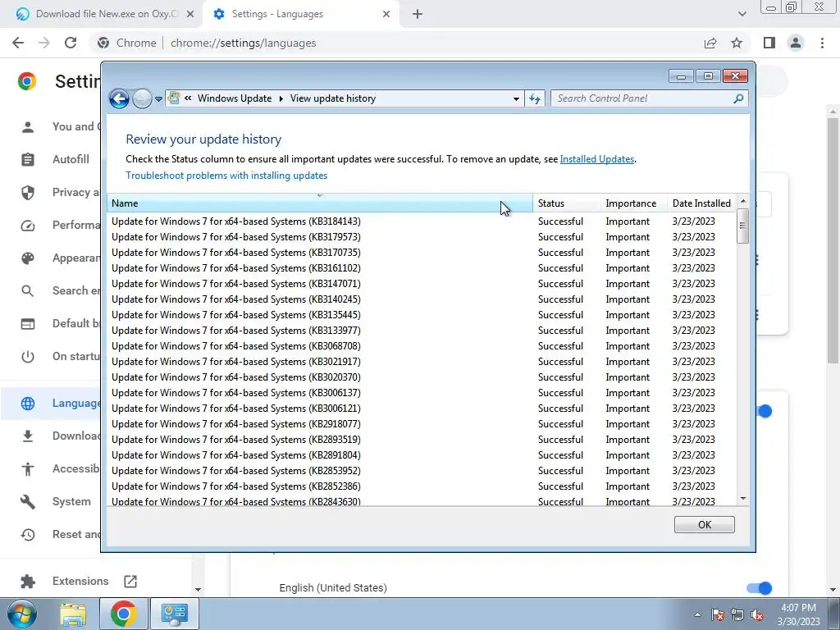Select the KB3161102 update row
This screenshot has width=840, height=630.
(x=421, y=268)
